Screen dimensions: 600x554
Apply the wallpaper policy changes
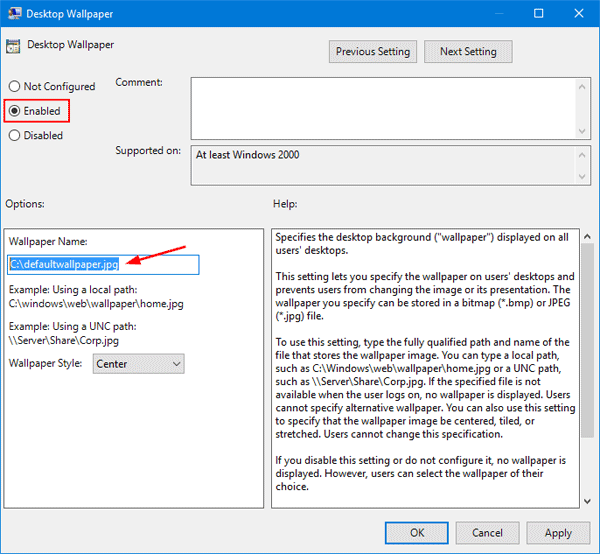558,533
